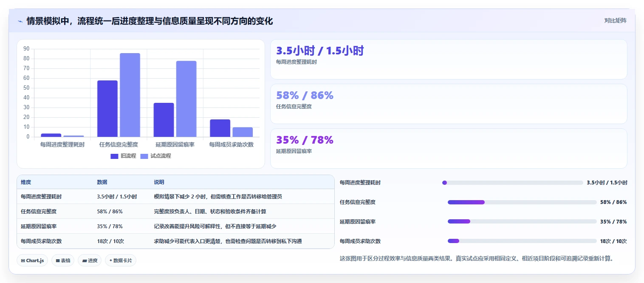Click 旧流程 bar for 任务信息完整度
644x283 pixels.
pos(107,109)
